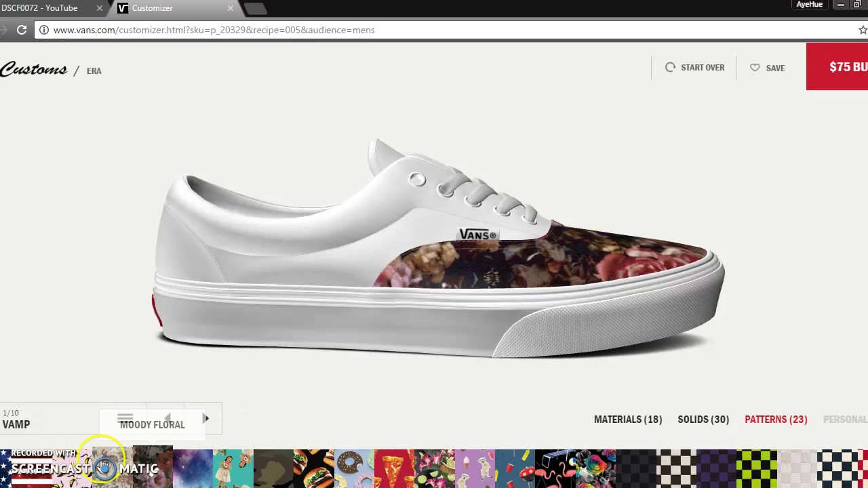This screenshot has height=488, width=868.
Task: Click the Start Over refresh icon
Action: pos(670,67)
